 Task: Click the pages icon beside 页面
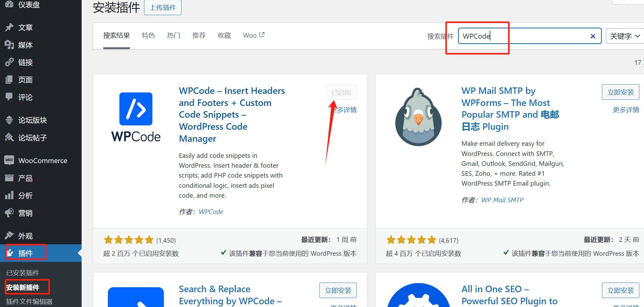(x=9, y=80)
